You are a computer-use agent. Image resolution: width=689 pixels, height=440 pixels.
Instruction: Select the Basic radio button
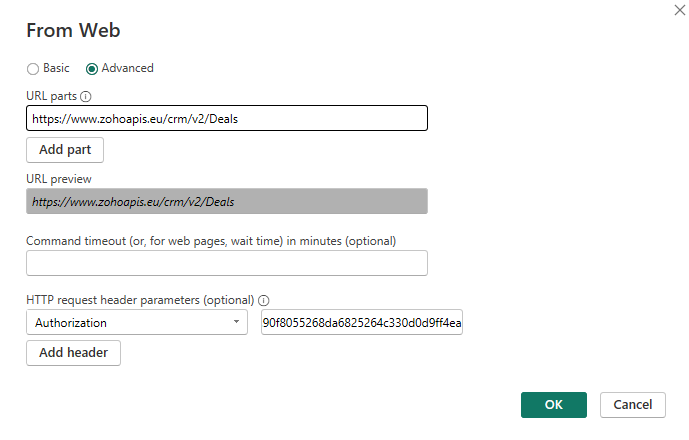(x=33, y=69)
